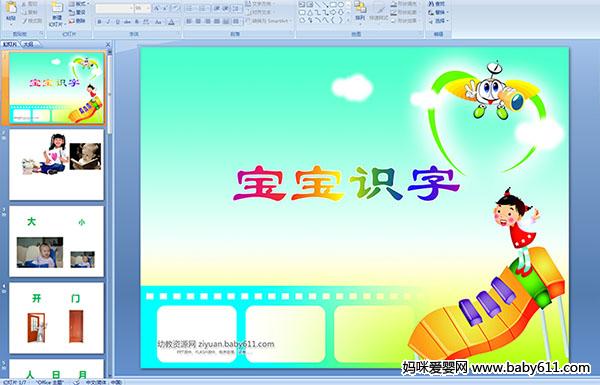The image size is (600, 385).
Task: Click the Delete slide (删除) icon
Action: 72,21
